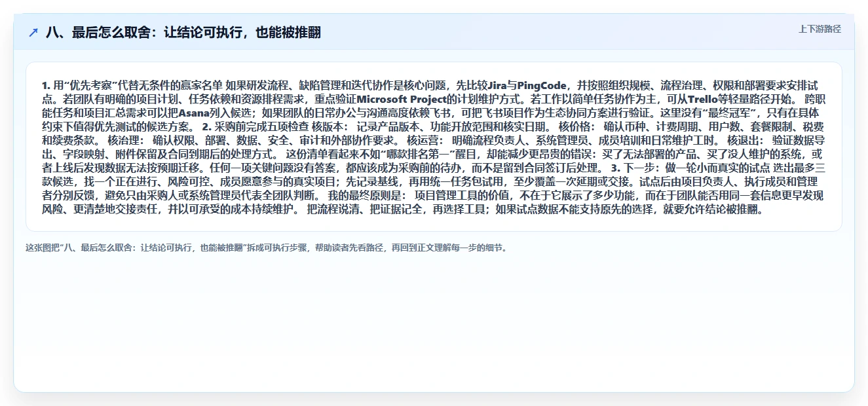Click the text "2. 采购前完成五项检查"

point(255,127)
